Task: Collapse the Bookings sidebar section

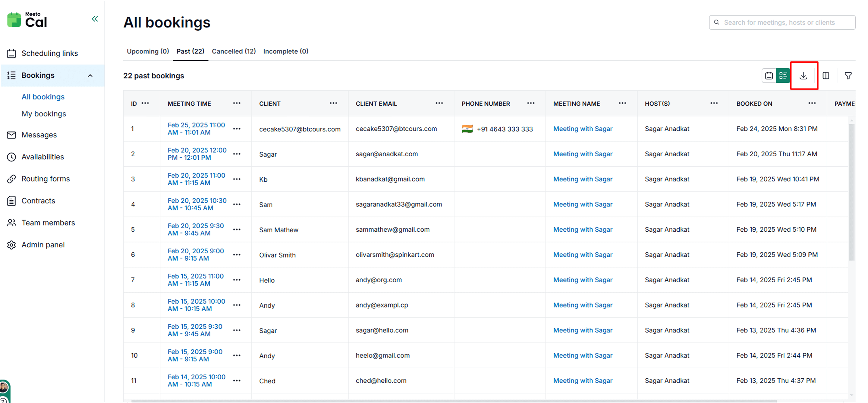Action: tap(90, 75)
